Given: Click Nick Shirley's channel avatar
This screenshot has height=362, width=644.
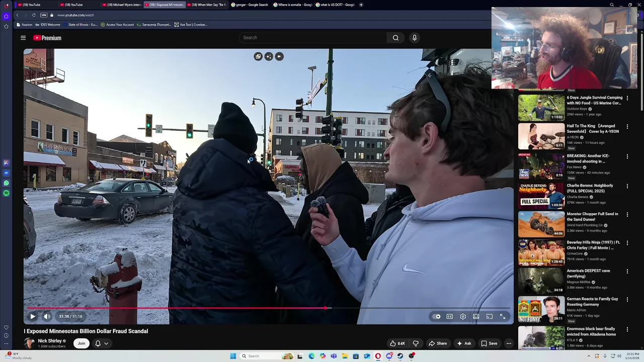Looking at the screenshot, I should tap(29, 343).
